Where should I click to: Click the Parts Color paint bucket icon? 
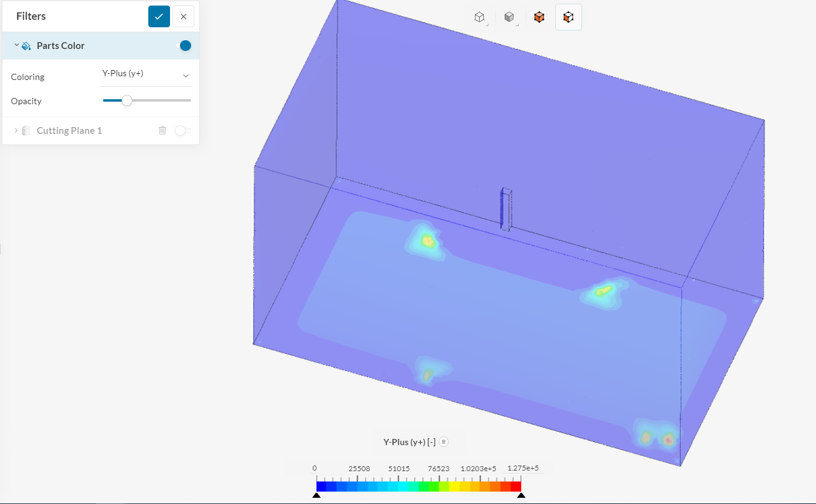tap(26, 46)
